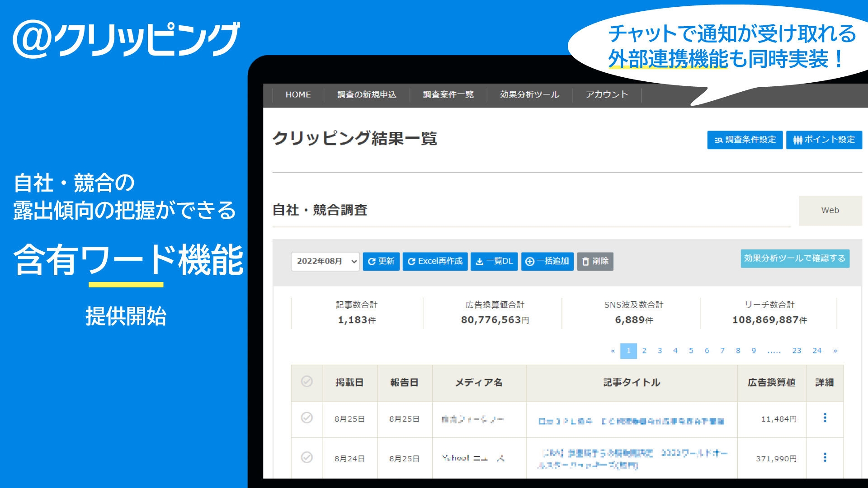
Task: Click the 削除 trash icon
Action: [585, 261]
